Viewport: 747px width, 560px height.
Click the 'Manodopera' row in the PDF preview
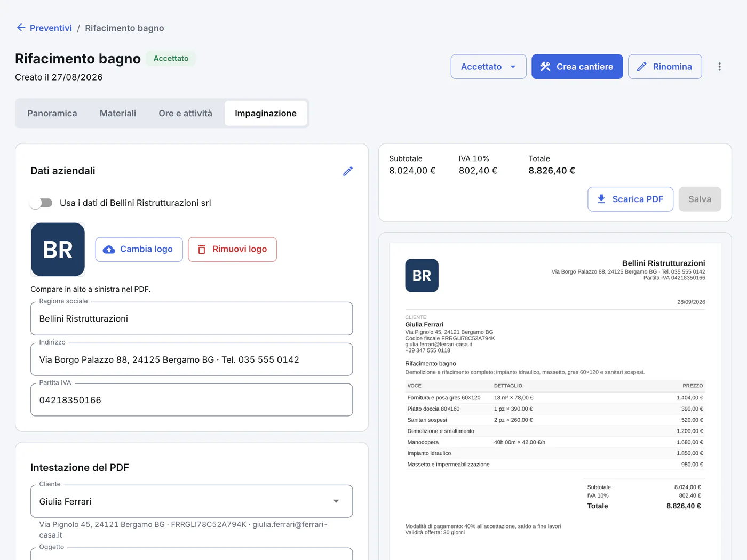pyautogui.click(x=555, y=442)
